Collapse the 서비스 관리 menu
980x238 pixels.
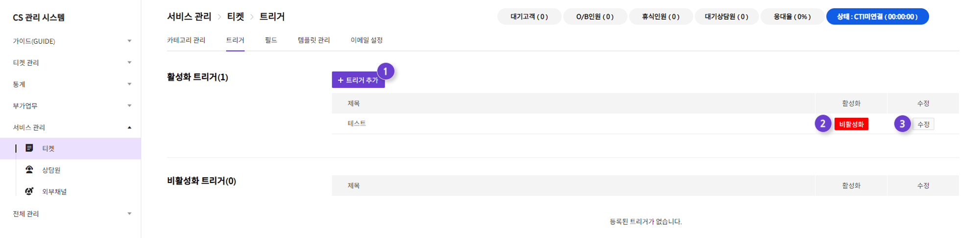point(129,127)
